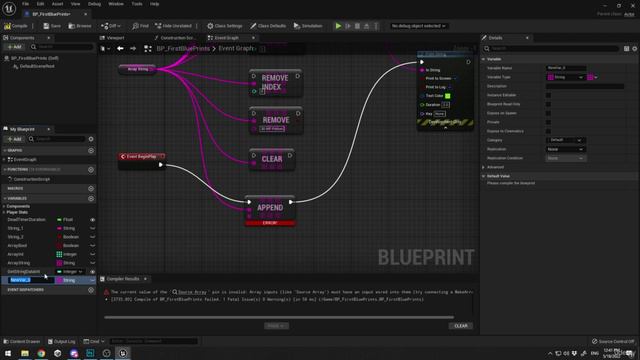
Task: Collapse the Variables section in My Blueprint
Action: [4, 198]
